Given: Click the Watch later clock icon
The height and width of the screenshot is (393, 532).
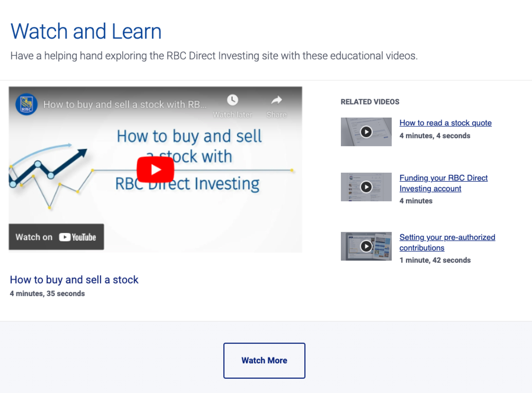Looking at the screenshot, I should 232,100.
